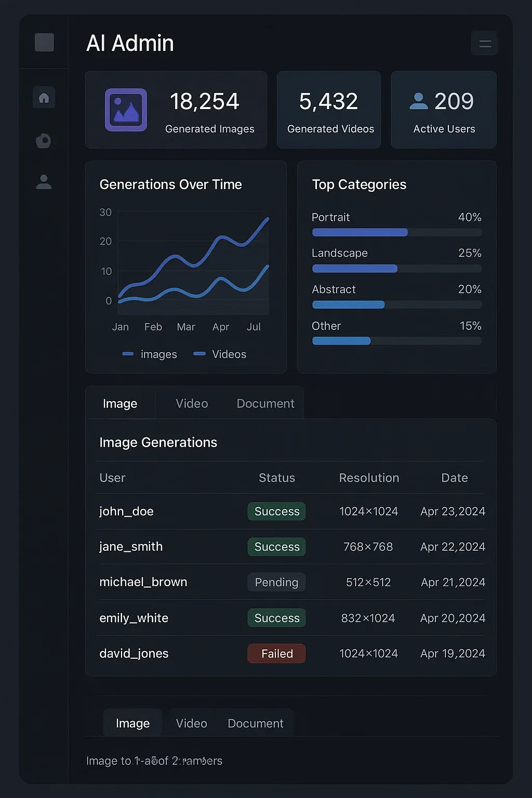This screenshot has width=532, height=798.
Task: Switch to the Video tab above table
Action: (x=192, y=404)
